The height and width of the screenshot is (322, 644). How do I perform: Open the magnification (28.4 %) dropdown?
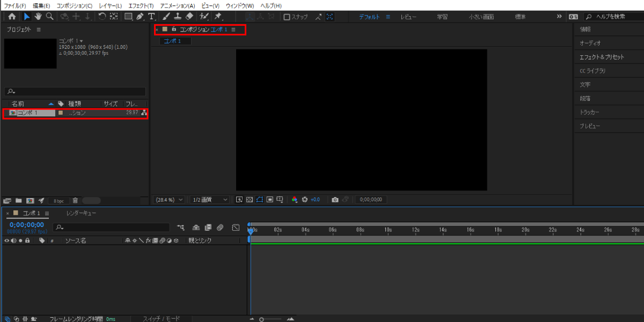[169, 200]
